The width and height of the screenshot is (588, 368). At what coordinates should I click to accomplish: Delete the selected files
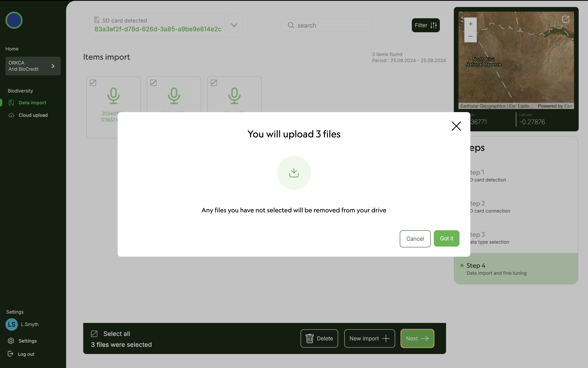pyautogui.click(x=319, y=338)
